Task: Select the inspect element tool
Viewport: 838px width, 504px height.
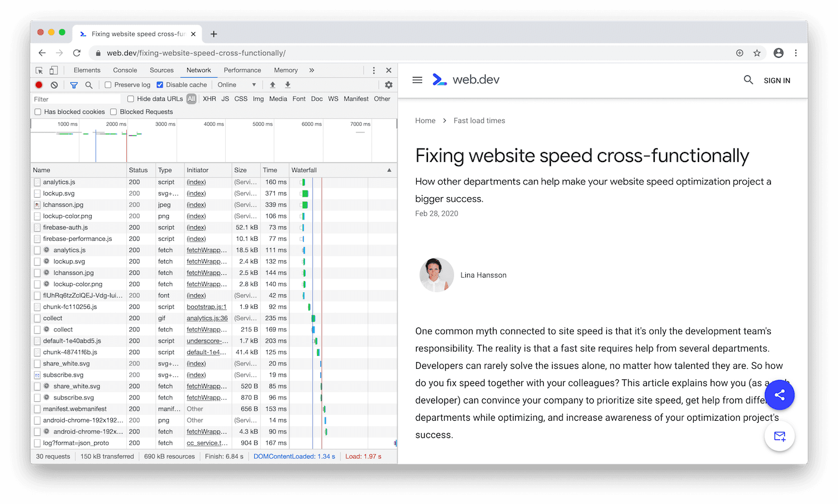Action: 39,70
